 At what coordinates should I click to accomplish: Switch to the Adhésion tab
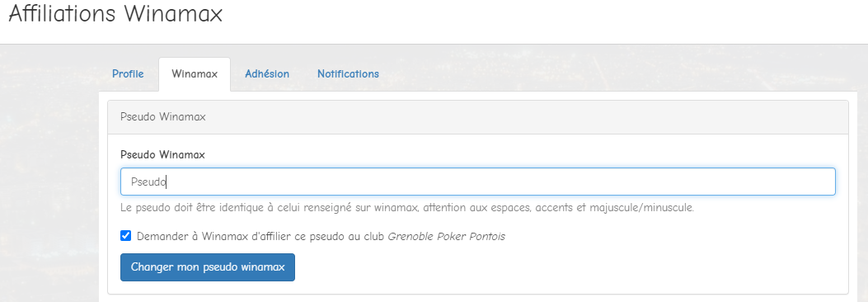[x=267, y=73]
